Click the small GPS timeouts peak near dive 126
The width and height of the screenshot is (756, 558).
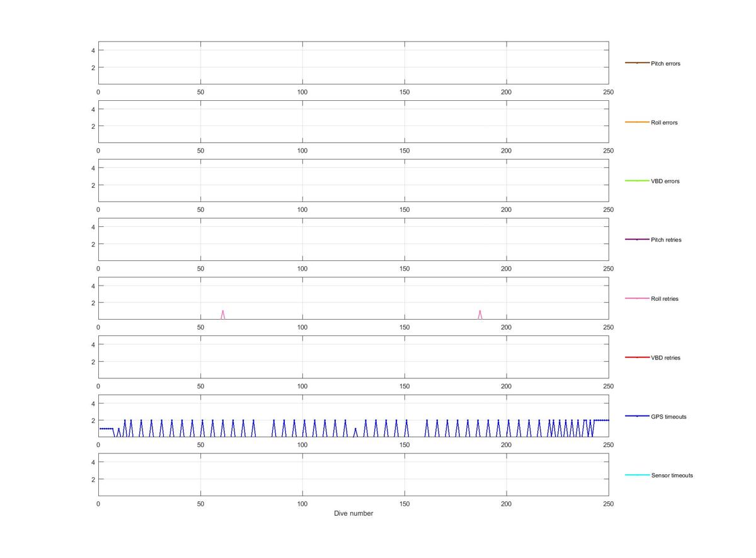tap(355, 433)
